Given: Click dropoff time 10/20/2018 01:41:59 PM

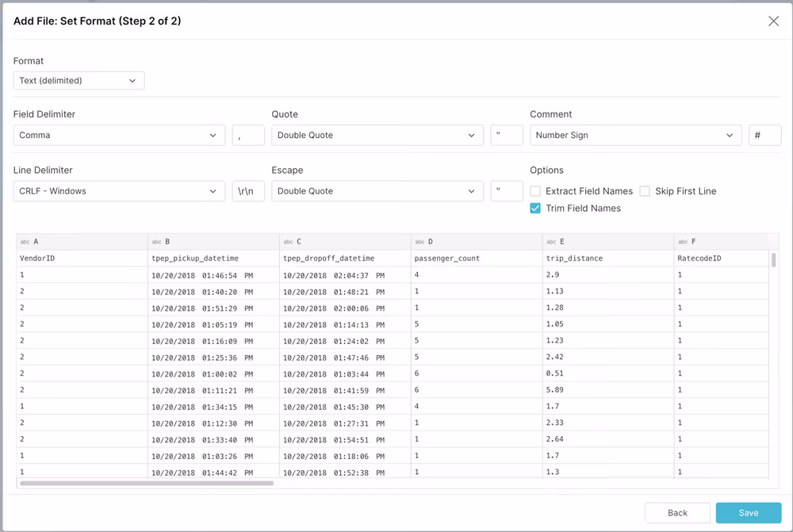Looking at the screenshot, I should [x=334, y=391].
